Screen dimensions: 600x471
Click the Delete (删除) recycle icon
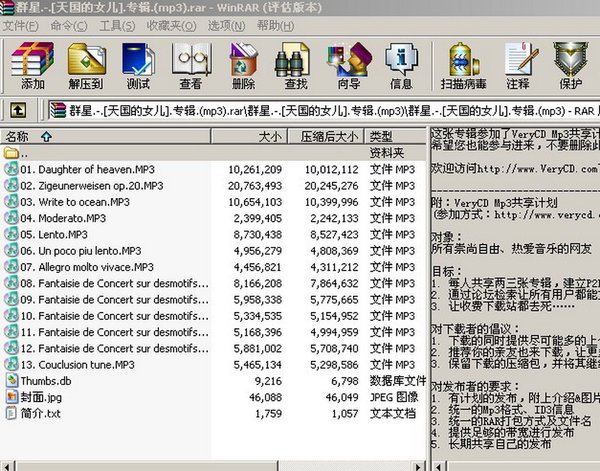coord(243,59)
